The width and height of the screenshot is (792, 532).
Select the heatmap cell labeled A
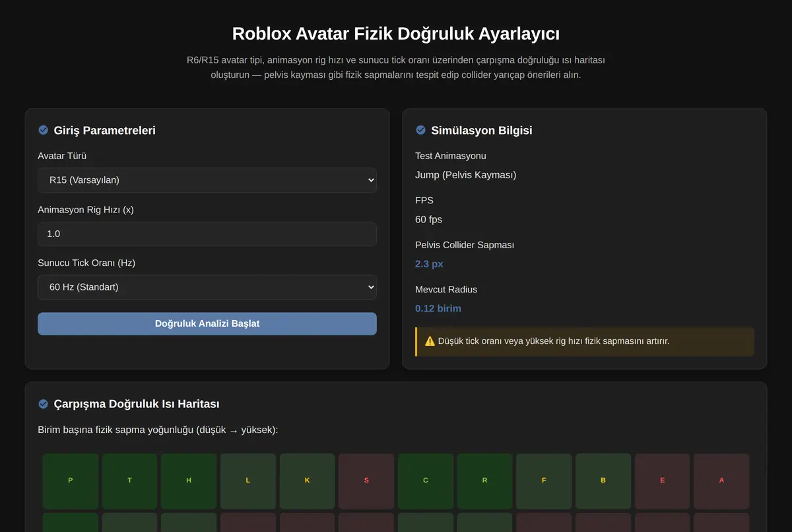coord(721,481)
